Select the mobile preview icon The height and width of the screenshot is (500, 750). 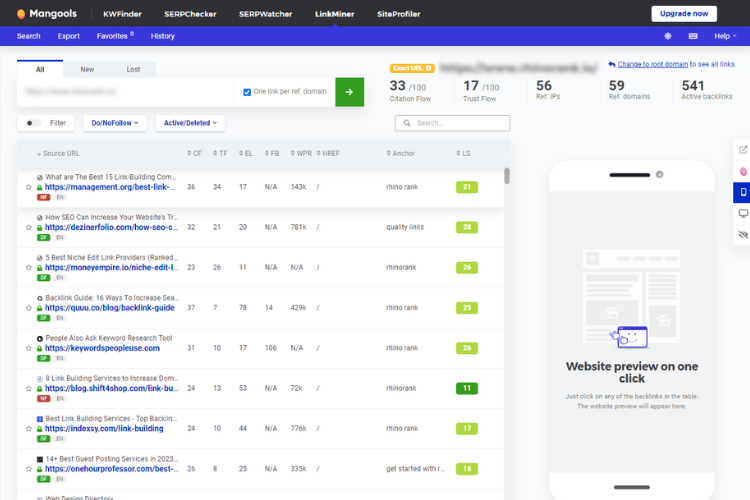pyautogui.click(x=743, y=192)
